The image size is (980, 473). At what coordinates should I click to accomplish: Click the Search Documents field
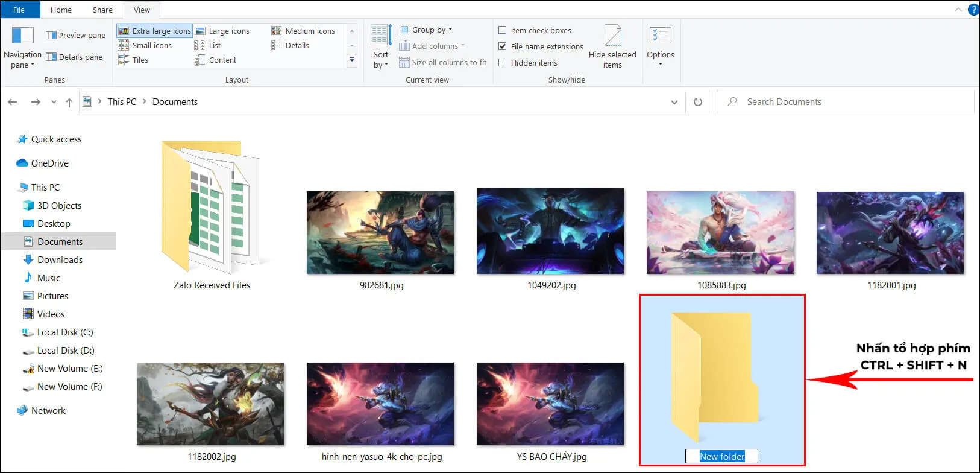coord(844,102)
